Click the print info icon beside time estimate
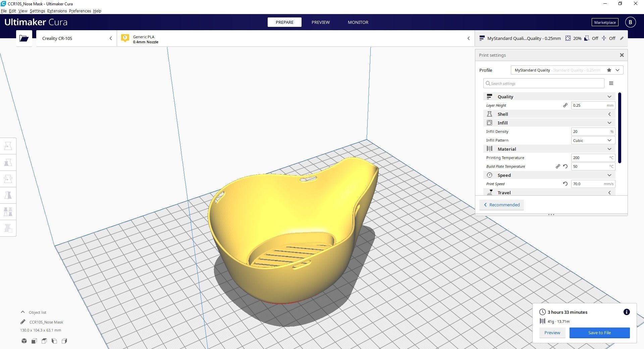This screenshot has width=644, height=349. 626,312
